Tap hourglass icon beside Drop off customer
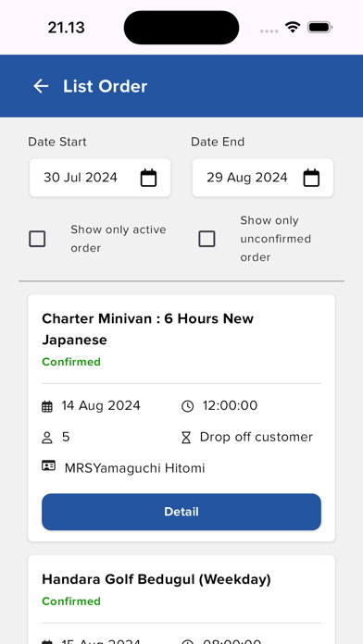This screenshot has width=363, height=644. pos(186,438)
